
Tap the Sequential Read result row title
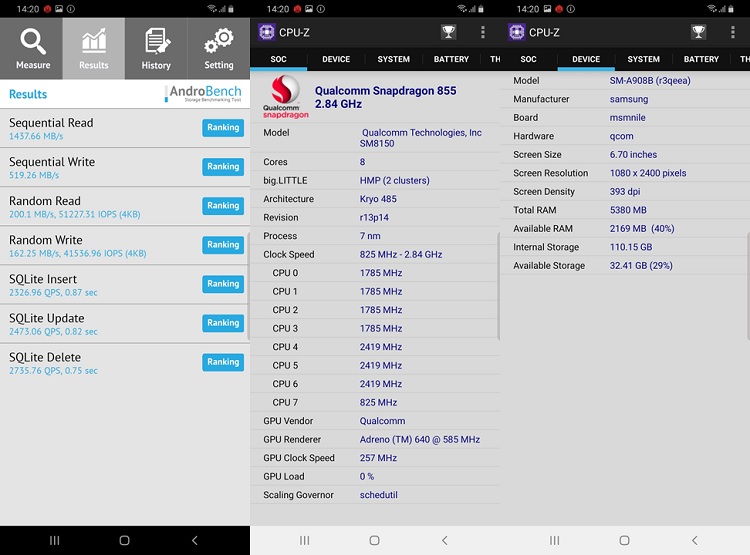pos(51,123)
